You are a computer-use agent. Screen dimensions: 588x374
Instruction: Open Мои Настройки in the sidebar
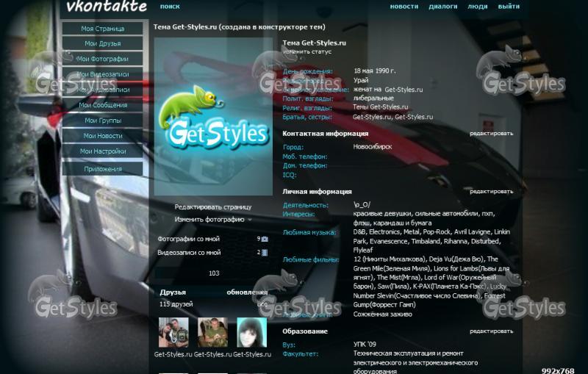(x=102, y=151)
